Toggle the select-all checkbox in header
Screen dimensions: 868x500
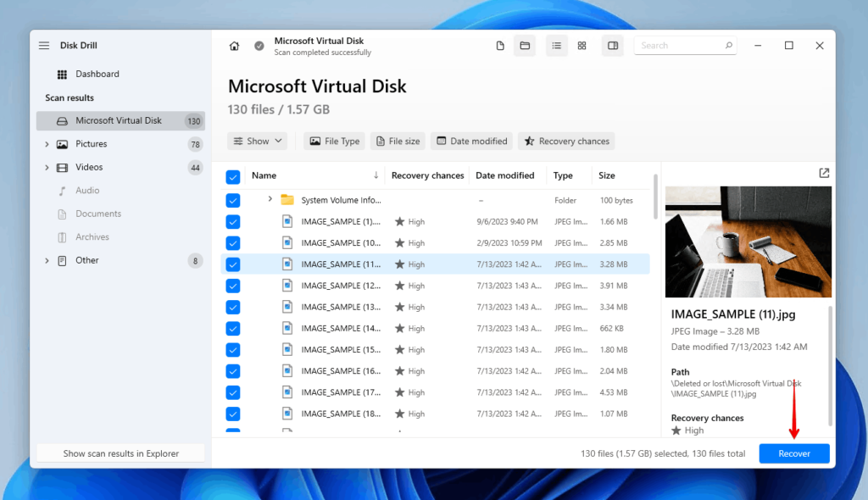click(x=233, y=176)
